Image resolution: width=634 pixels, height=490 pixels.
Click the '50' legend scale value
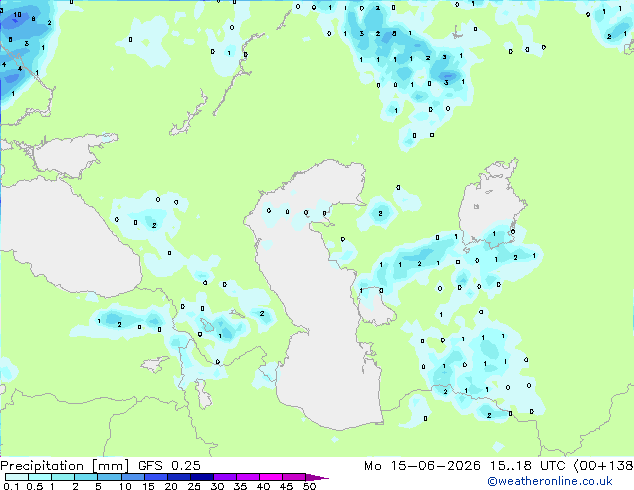click(x=309, y=486)
